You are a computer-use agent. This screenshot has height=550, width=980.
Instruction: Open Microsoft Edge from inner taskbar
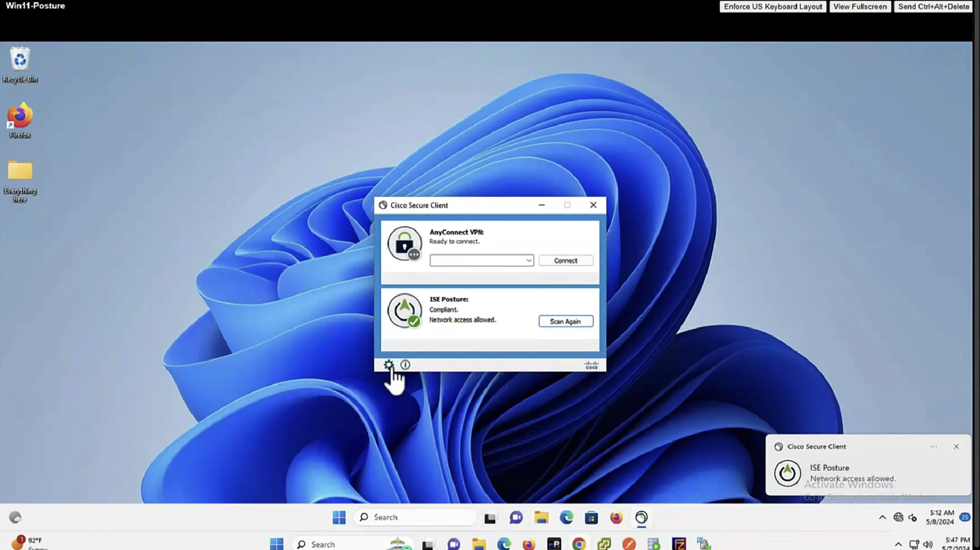point(566,517)
